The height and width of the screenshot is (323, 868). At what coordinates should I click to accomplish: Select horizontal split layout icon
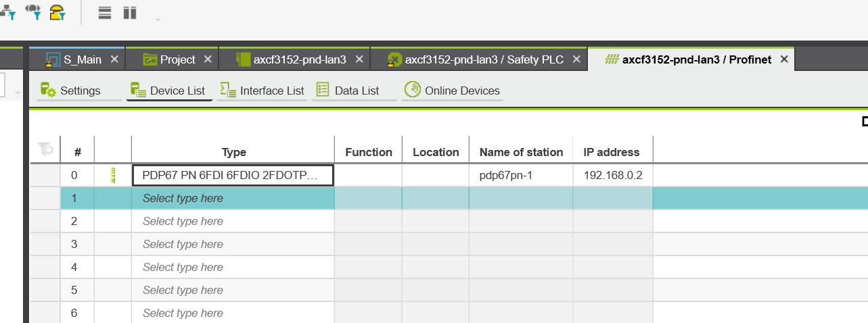(105, 13)
